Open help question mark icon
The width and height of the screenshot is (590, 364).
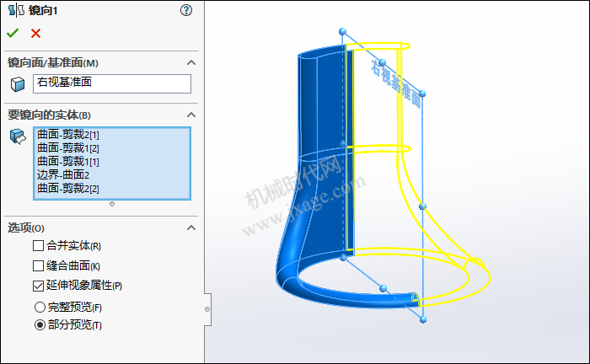tap(186, 10)
